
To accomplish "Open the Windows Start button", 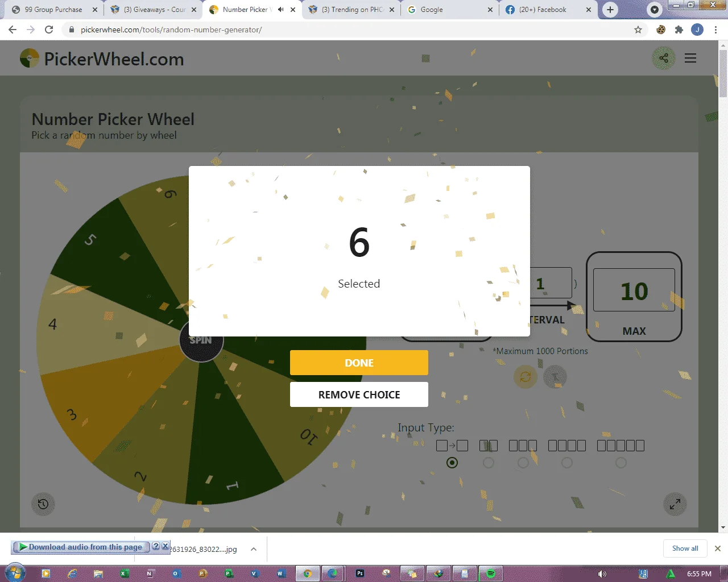I will point(15,573).
